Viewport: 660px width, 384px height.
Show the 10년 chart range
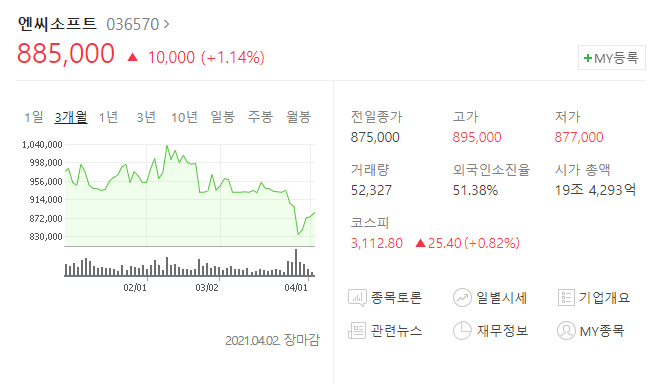(x=184, y=117)
